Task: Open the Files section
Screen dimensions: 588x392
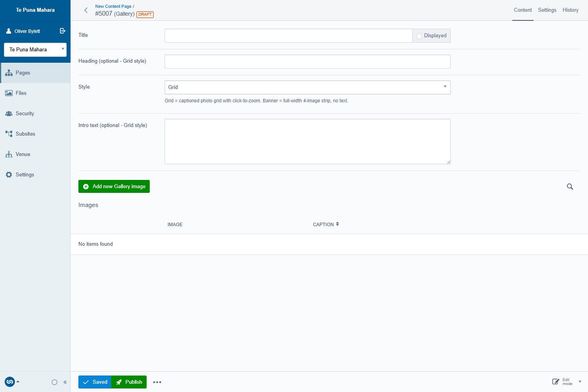Action: pyautogui.click(x=35, y=93)
